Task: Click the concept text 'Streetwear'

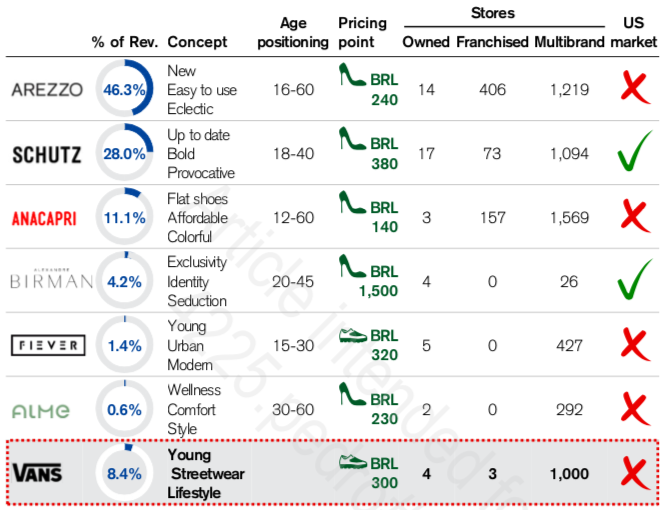Action: (208, 474)
